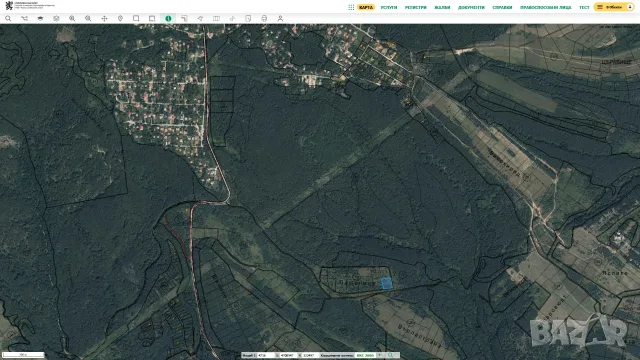Click the cadastre agency logo

click(x=29, y=6)
